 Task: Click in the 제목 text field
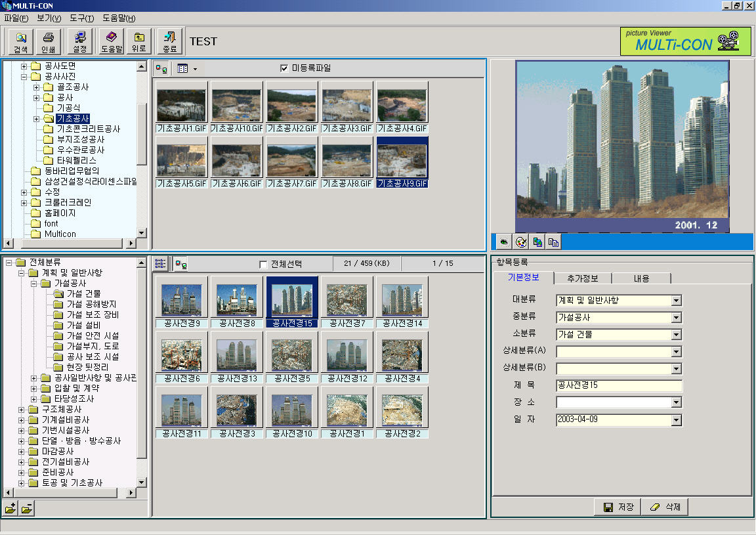pyautogui.click(x=619, y=386)
